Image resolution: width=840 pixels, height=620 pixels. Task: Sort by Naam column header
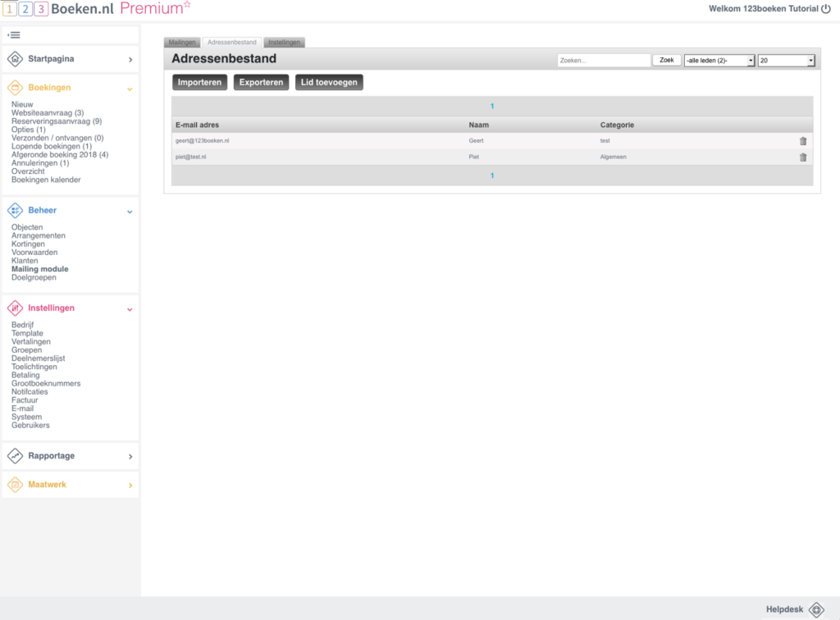click(x=478, y=125)
